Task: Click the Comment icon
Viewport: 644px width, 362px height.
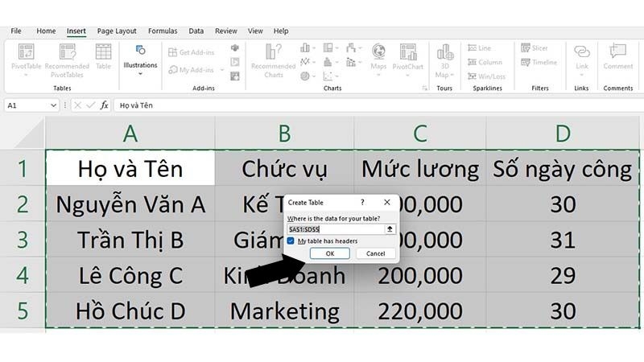Action: tap(617, 51)
